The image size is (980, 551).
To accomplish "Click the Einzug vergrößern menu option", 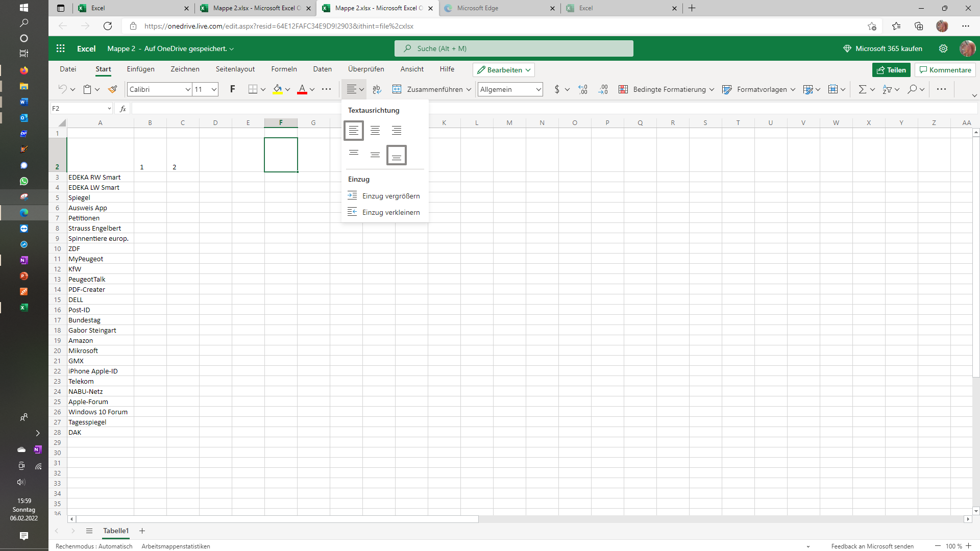I will coord(390,196).
